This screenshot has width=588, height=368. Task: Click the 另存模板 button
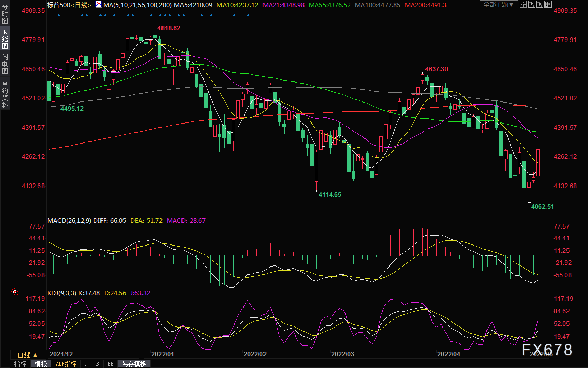(x=134, y=364)
